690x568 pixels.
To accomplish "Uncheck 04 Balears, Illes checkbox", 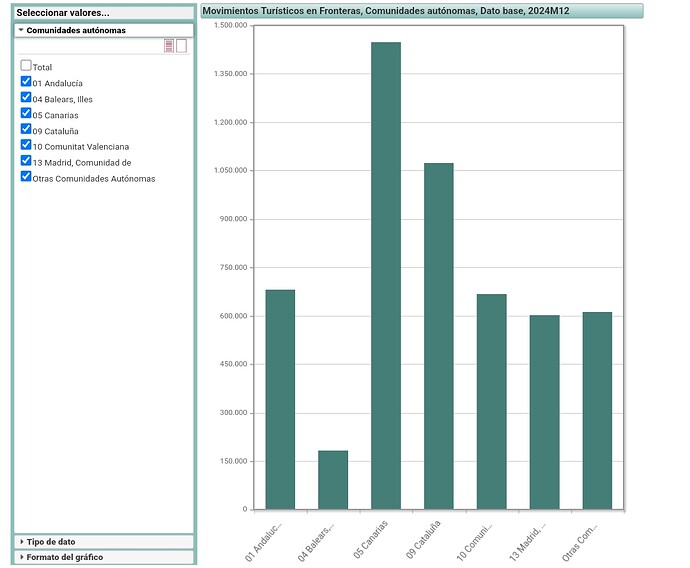I will pos(26,98).
